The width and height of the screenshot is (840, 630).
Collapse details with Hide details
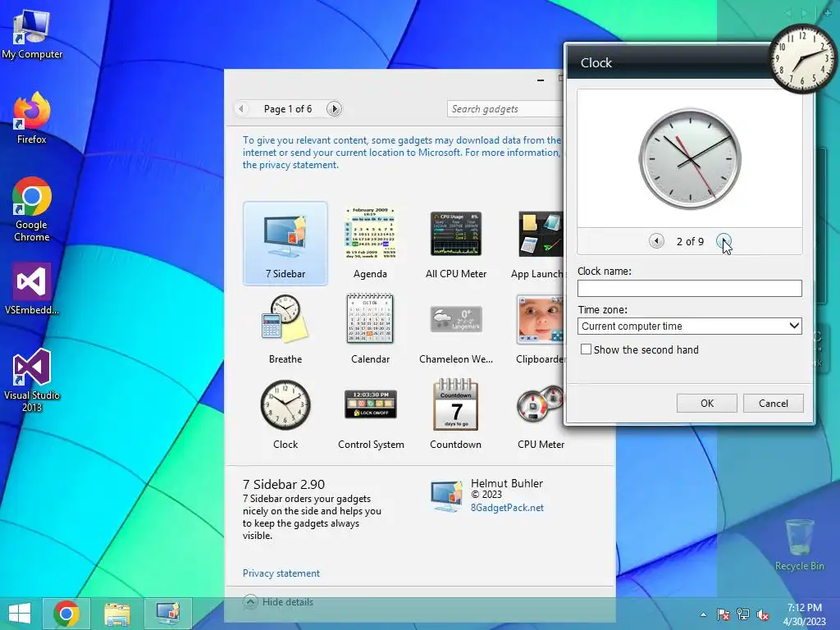coord(278,601)
